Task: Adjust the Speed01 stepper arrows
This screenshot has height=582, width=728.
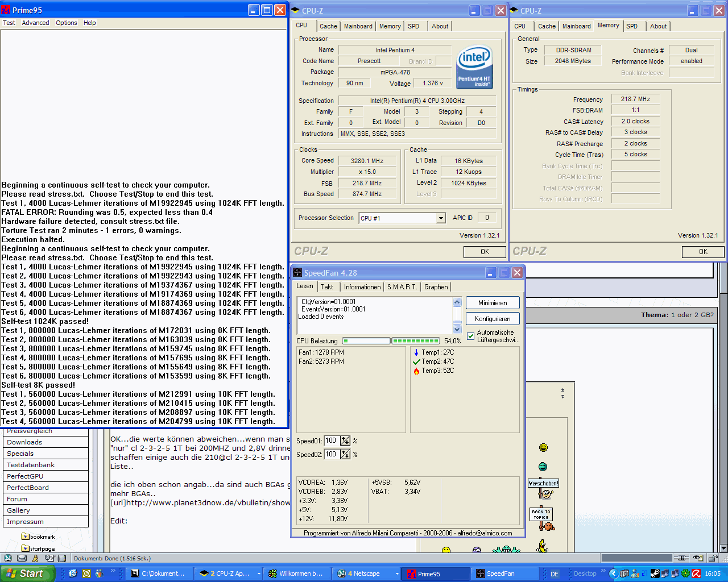Action: 345,440
